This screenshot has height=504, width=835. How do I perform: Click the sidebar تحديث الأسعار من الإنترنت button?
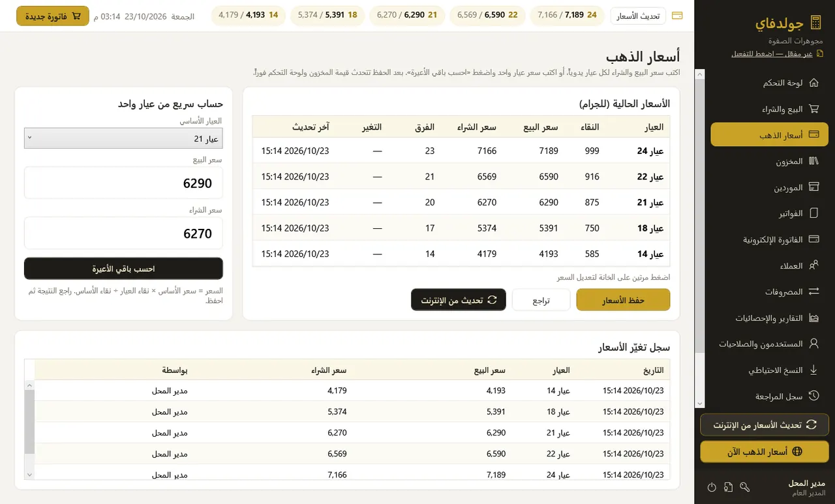click(765, 424)
